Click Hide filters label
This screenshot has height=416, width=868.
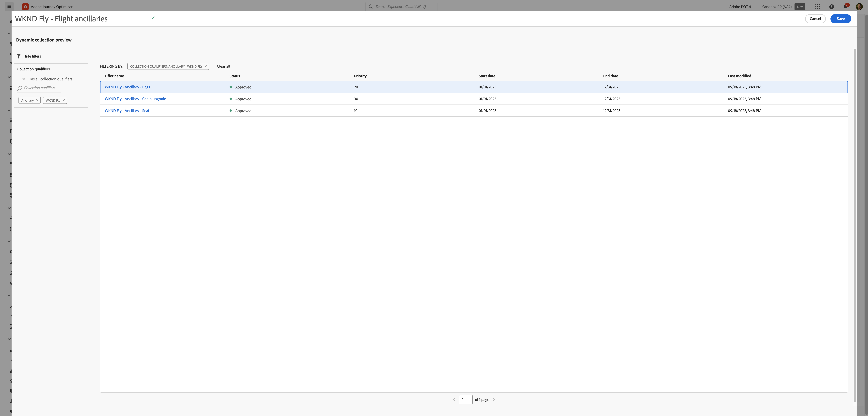[x=32, y=56]
